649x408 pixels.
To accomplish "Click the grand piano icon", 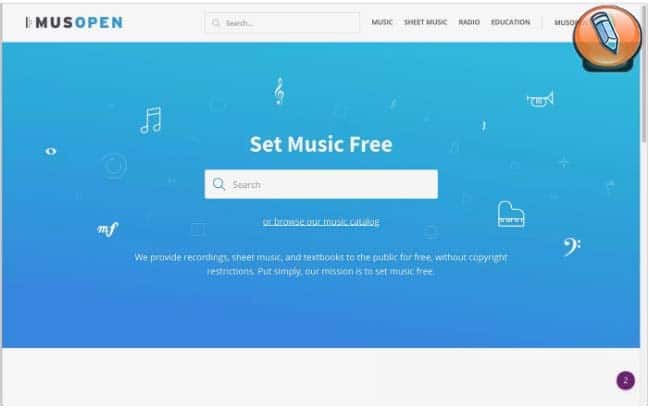I will coord(511,214).
